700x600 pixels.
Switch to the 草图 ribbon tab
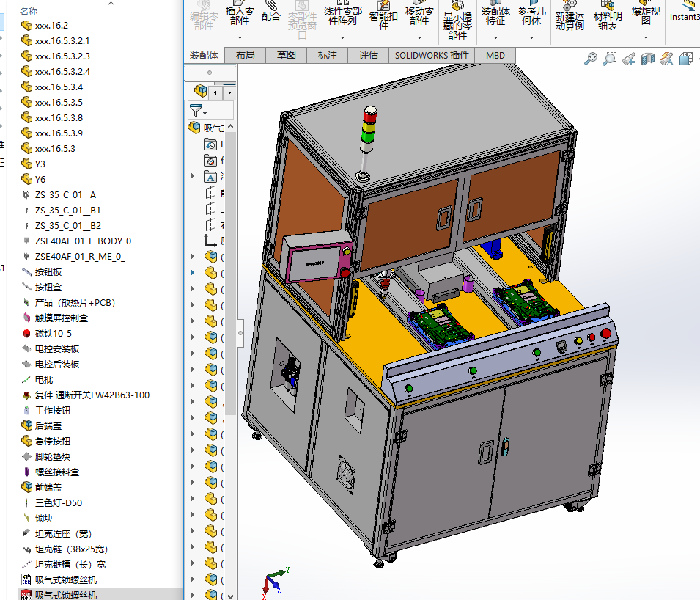(286, 56)
